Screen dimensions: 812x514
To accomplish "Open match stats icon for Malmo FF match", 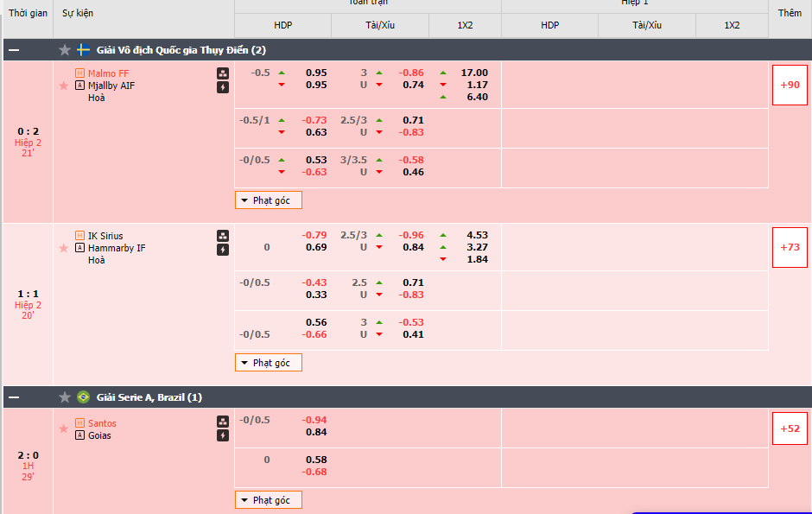I will pyautogui.click(x=223, y=73).
